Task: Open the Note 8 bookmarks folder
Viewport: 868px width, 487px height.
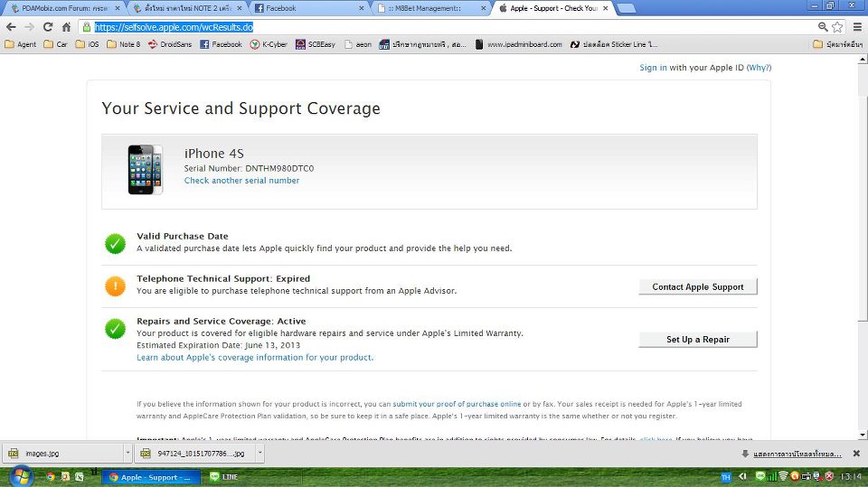Action: tap(124, 44)
